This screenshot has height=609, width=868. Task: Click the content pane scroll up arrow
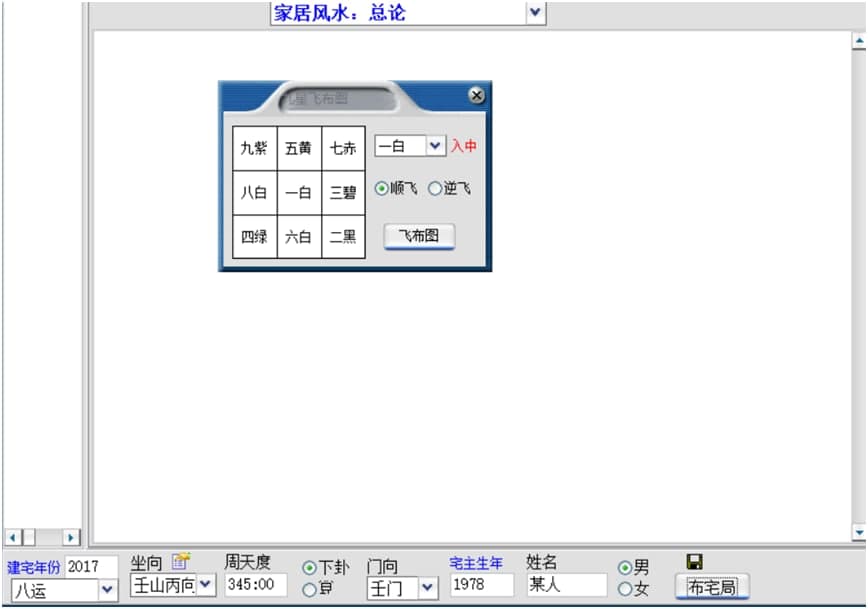click(859, 41)
